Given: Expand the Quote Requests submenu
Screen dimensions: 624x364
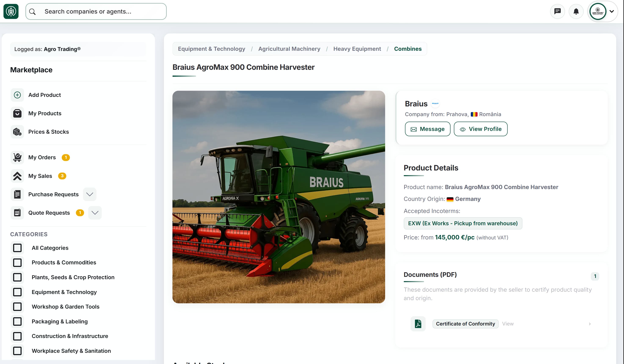Looking at the screenshot, I should pyautogui.click(x=95, y=213).
